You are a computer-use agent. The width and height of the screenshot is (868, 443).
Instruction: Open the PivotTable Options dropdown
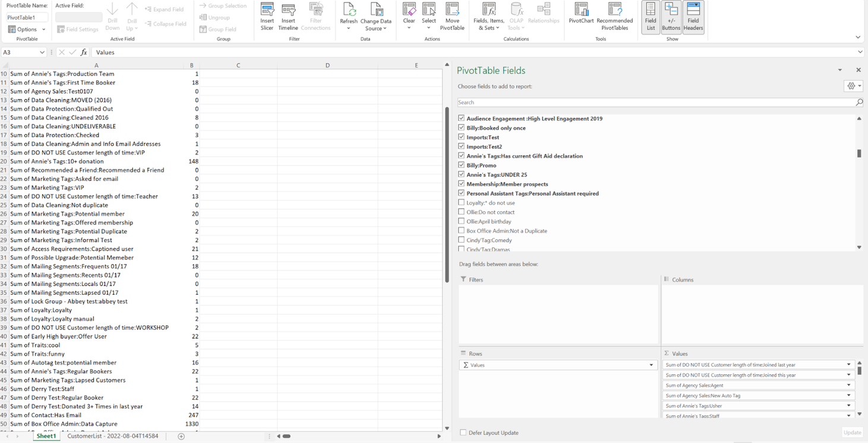point(27,29)
